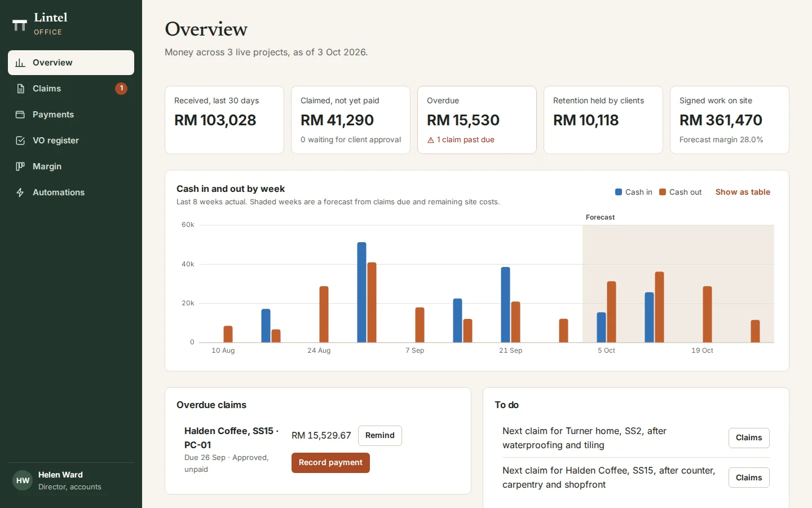812x508 pixels.
Task: Navigate to the VO register
Action: pos(71,141)
